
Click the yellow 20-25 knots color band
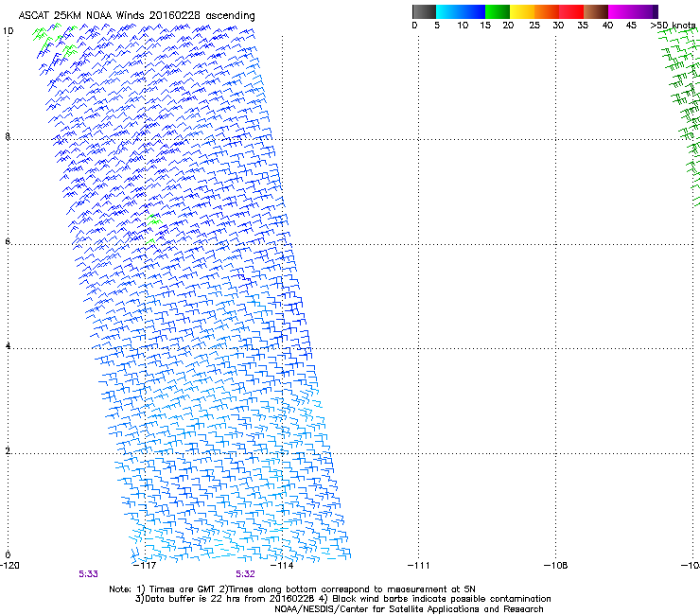pos(522,11)
